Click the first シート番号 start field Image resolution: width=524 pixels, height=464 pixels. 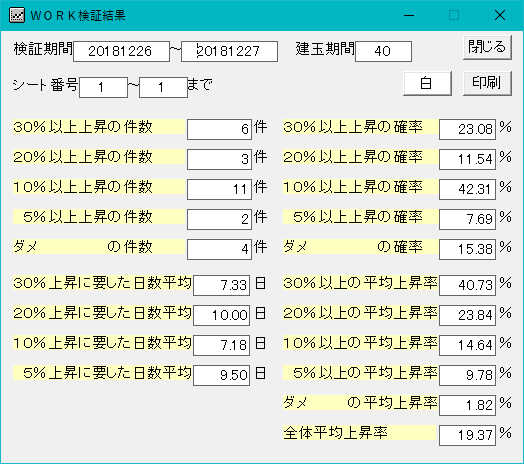(103, 88)
